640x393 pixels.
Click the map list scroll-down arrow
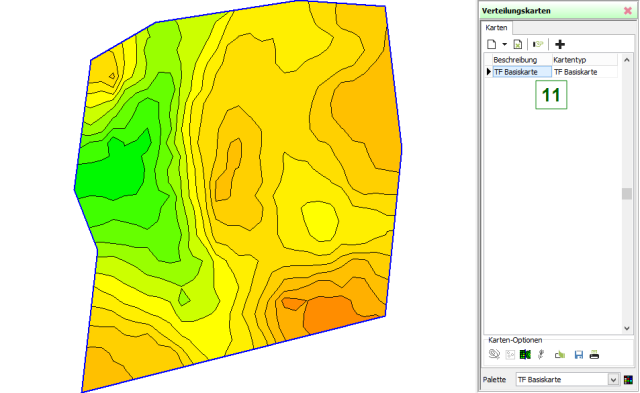coord(627,328)
